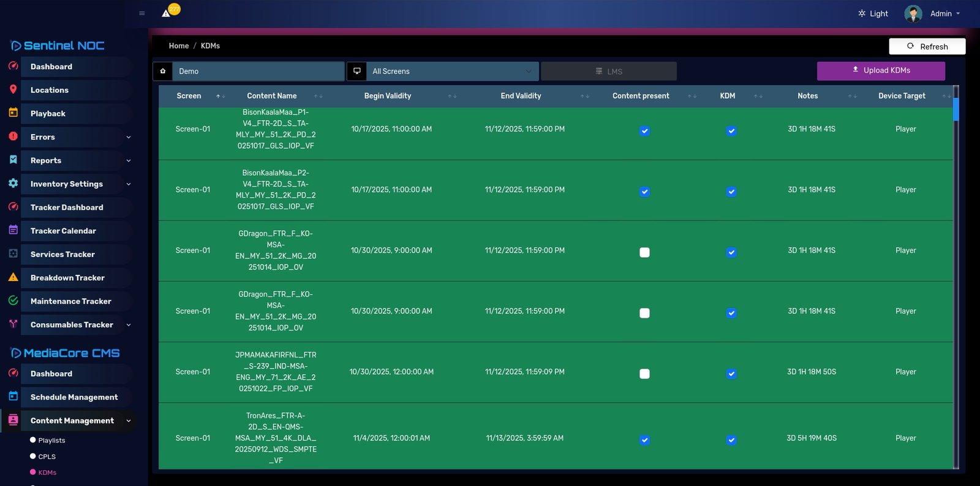Uncheck KDM checkbox for BisonKaalaMaa_P1 row
The image size is (980, 486).
[x=731, y=131]
